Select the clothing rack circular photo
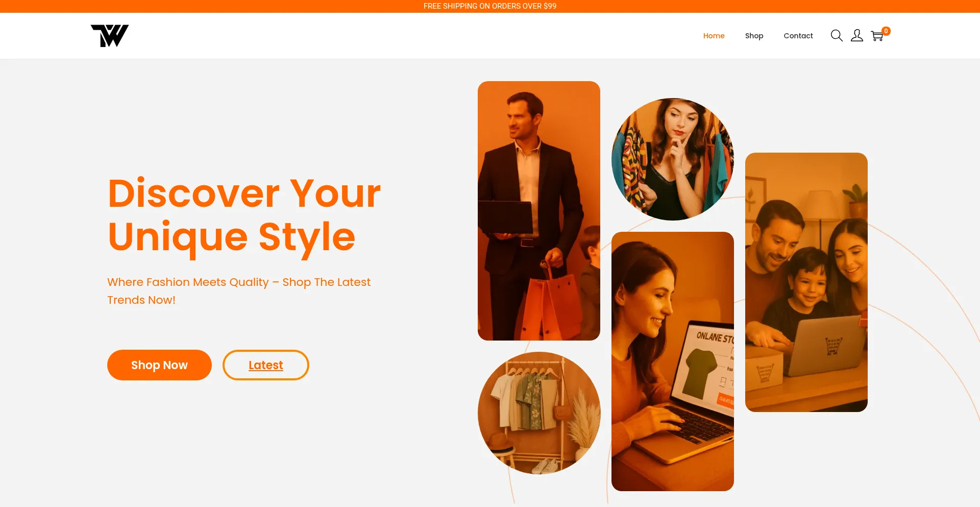 tap(539, 413)
